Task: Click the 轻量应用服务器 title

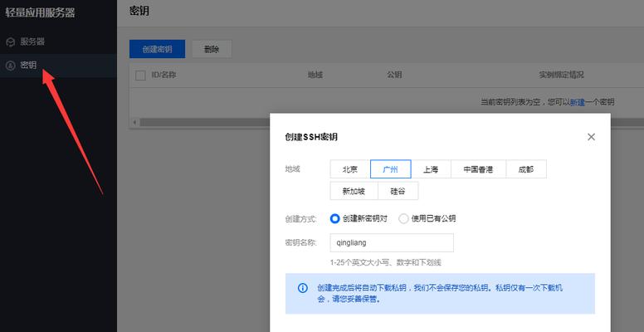Action: pos(40,12)
